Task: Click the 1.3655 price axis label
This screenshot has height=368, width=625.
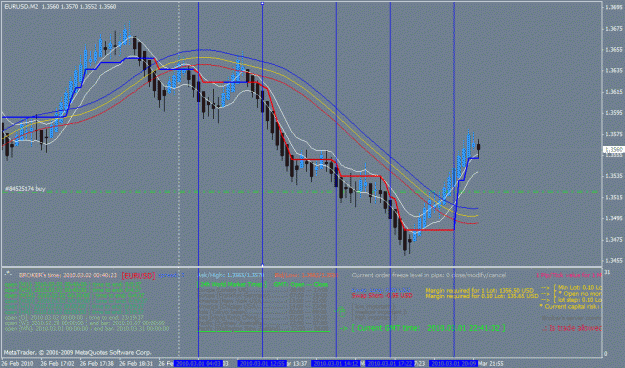Action: tap(614, 50)
